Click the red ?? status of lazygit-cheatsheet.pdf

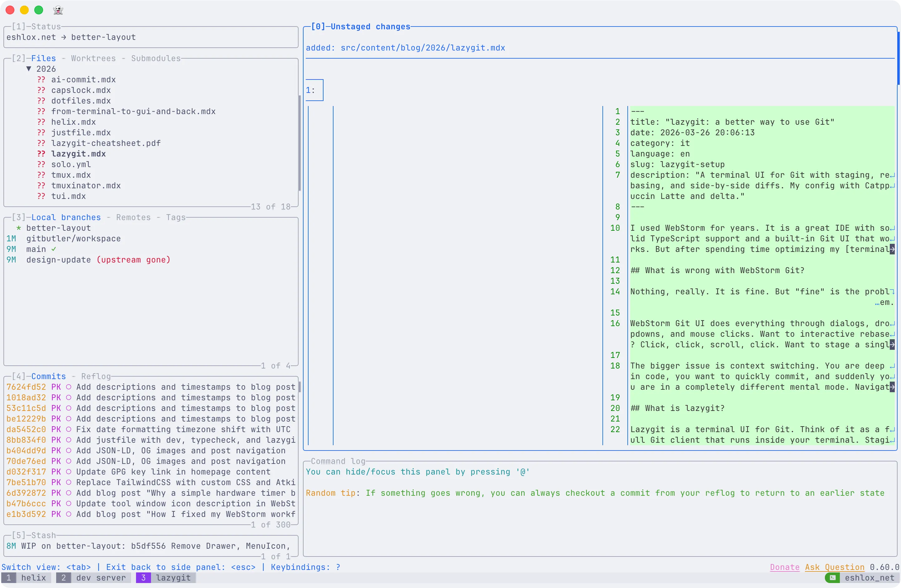pyautogui.click(x=41, y=143)
